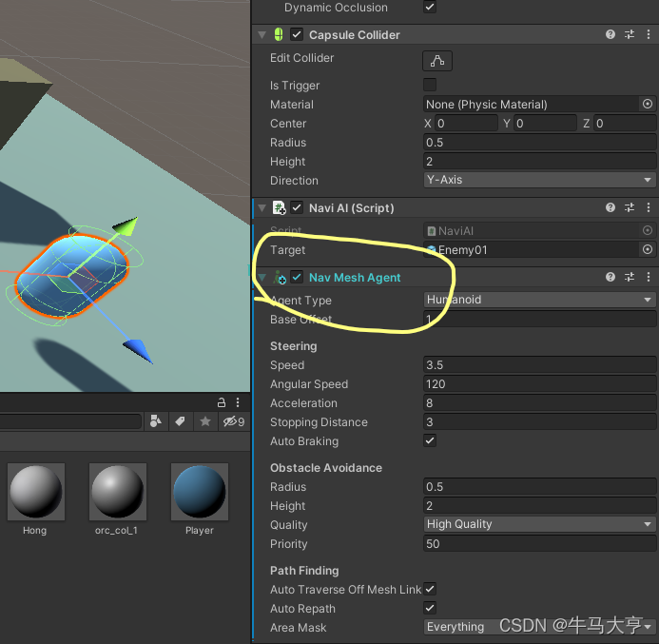Click the blue Z-axis gizmo arrow
The image size is (659, 644).
pyautogui.click(x=138, y=351)
